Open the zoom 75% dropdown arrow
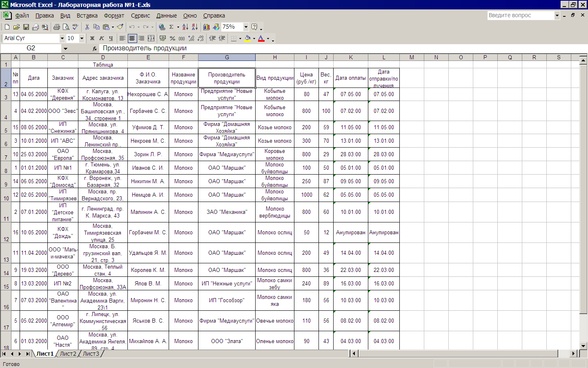 (246, 27)
